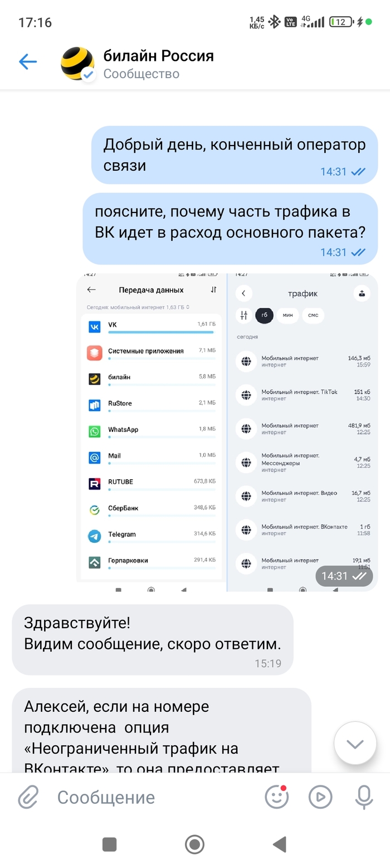
Task: Open the emoji sticker picker
Action: (276, 797)
